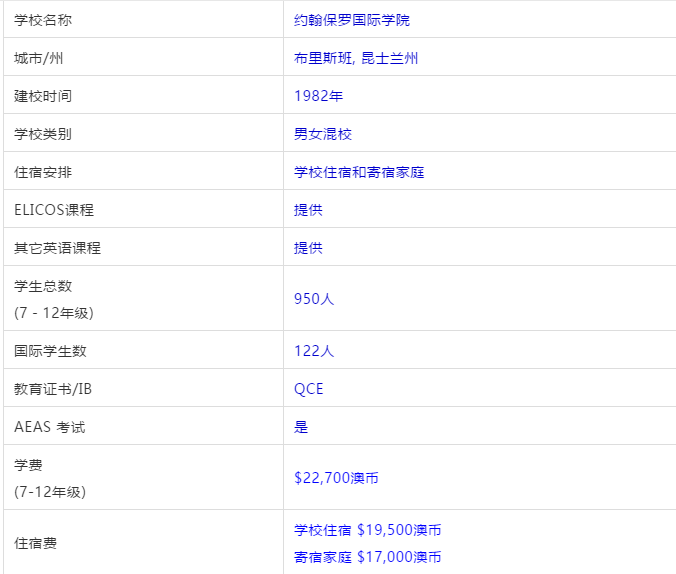Open the 布里斯班, 昆士兰州 location link
Image resolution: width=676 pixels, height=574 pixels.
[x=355, y=58]
